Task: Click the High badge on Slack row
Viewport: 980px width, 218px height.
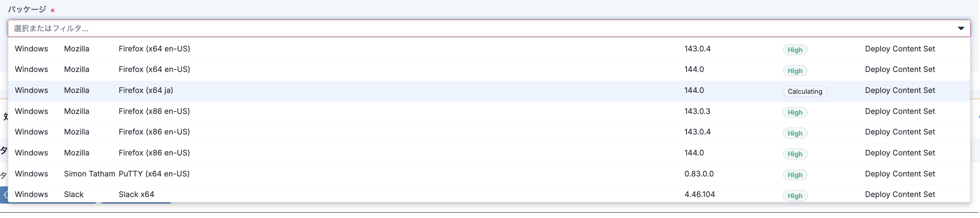Action: [795, 196]
